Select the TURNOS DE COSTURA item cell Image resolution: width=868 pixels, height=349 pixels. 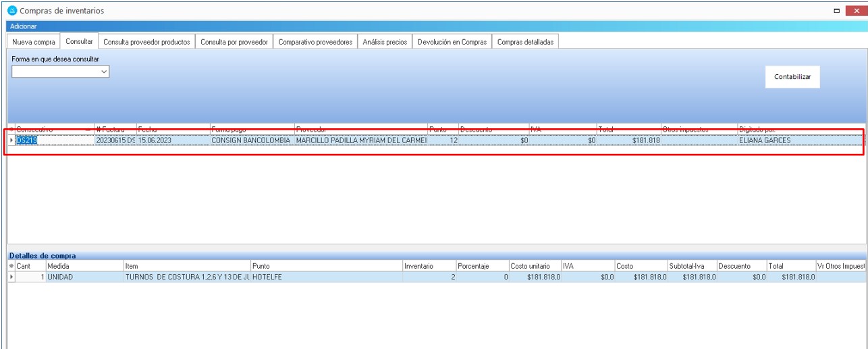[187, 277]
